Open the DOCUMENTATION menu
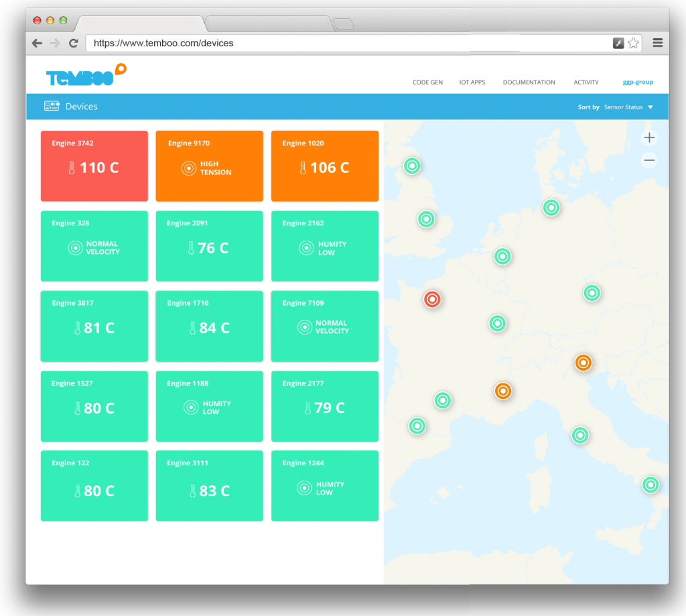The image size is (686, 616). 529,82
